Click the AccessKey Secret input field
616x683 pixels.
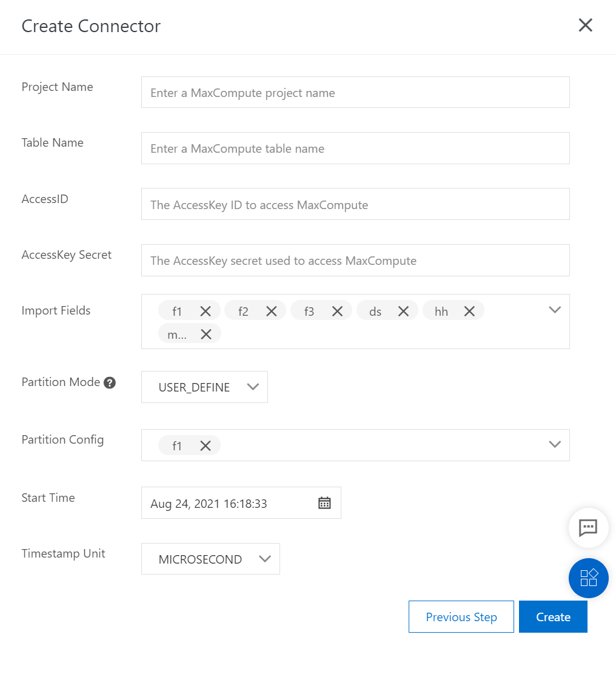355,261
